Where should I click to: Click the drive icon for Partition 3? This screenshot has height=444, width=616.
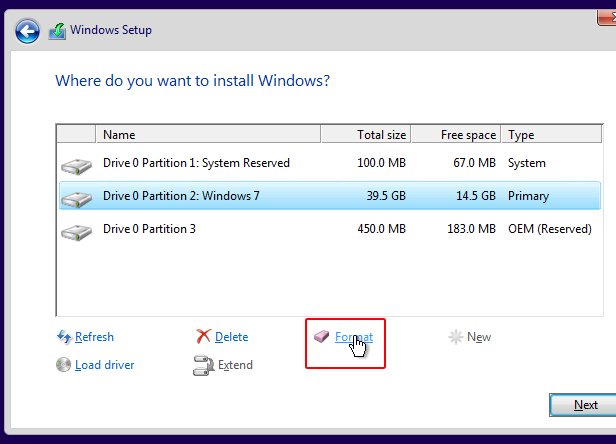[x=76, y=231]
